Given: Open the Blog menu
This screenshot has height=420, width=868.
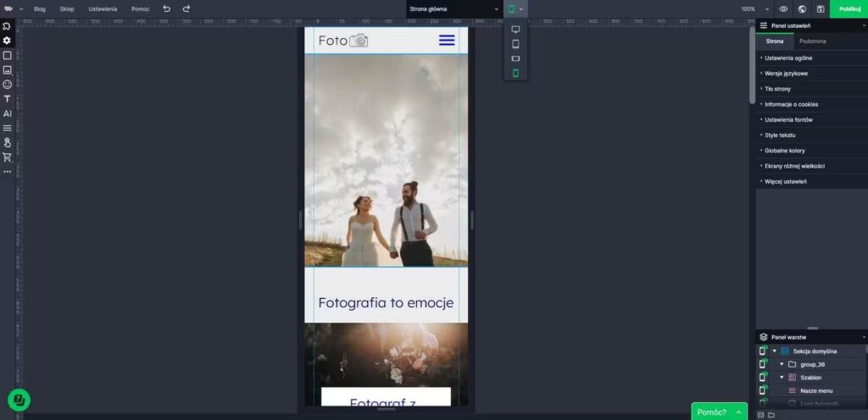Looking at the screenshot, I should [39, 8].
